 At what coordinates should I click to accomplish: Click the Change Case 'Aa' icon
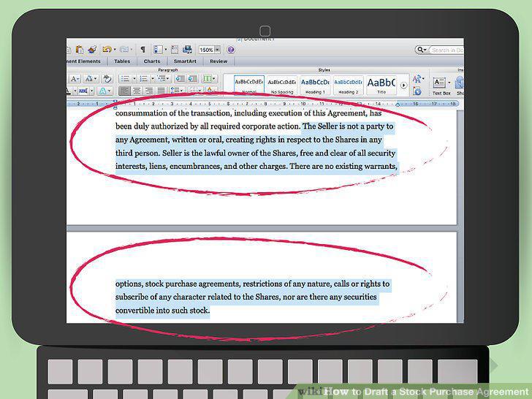tap(90, 79)
